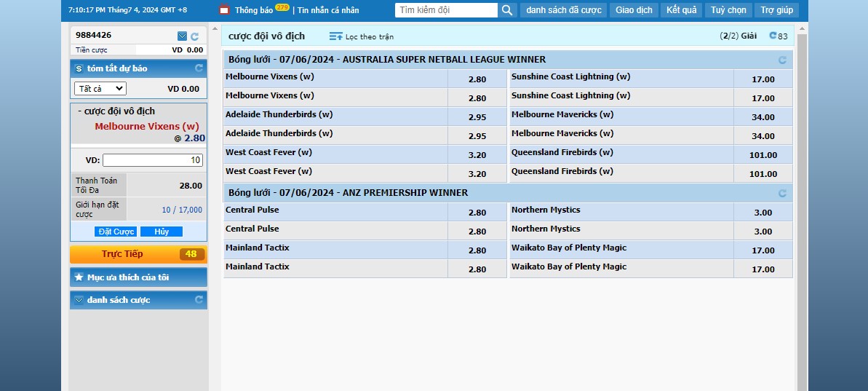
Task: Click the Tiền cược VD 0.00 balance
Action: pos(138,50)
